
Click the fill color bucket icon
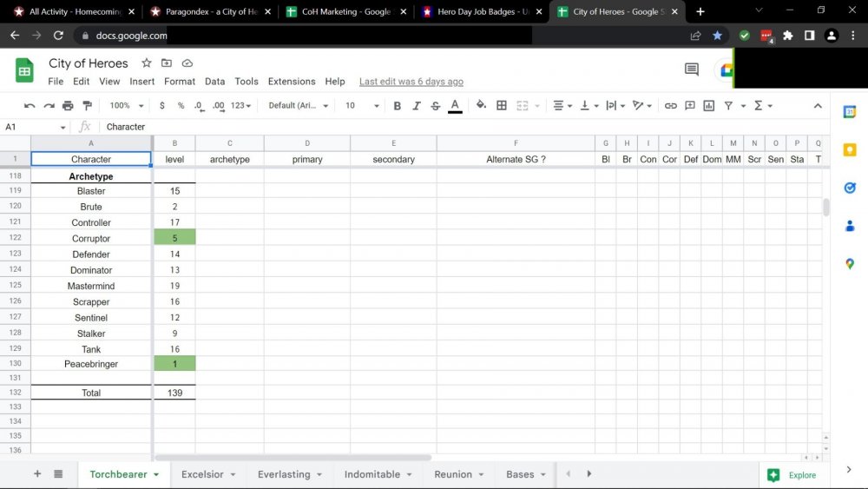[x=481, y=105]
